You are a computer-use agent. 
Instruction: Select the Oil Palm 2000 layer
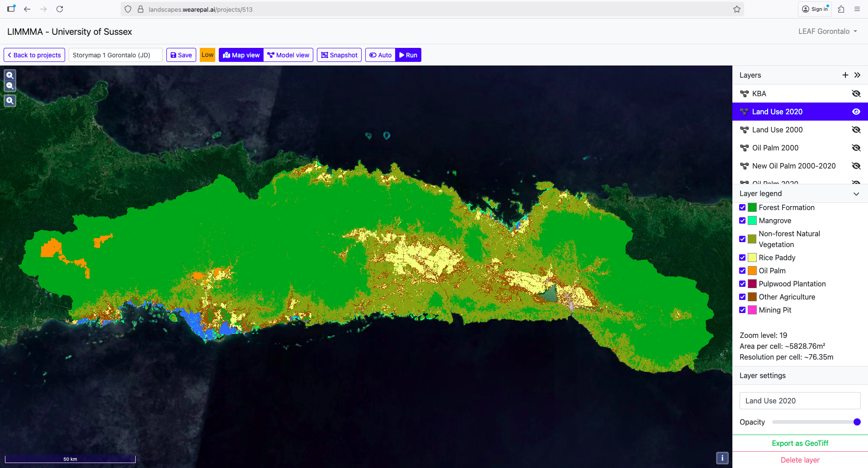point(775,148)
